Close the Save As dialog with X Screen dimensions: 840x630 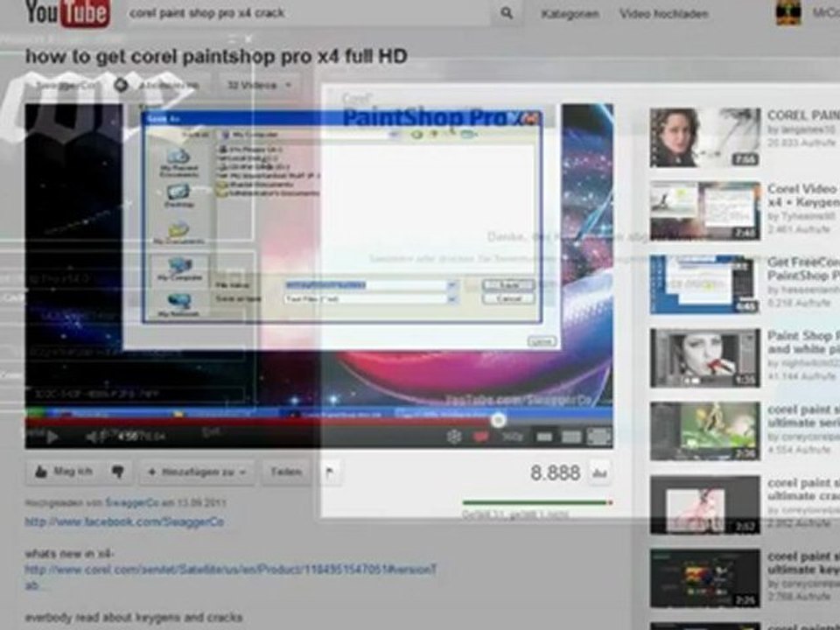[x=531, y=118]
